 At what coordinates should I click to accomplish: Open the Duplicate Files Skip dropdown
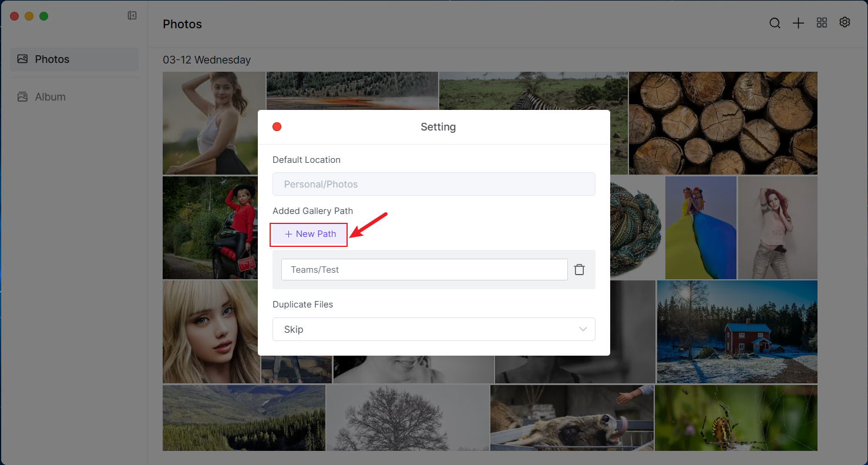[433, 329]
